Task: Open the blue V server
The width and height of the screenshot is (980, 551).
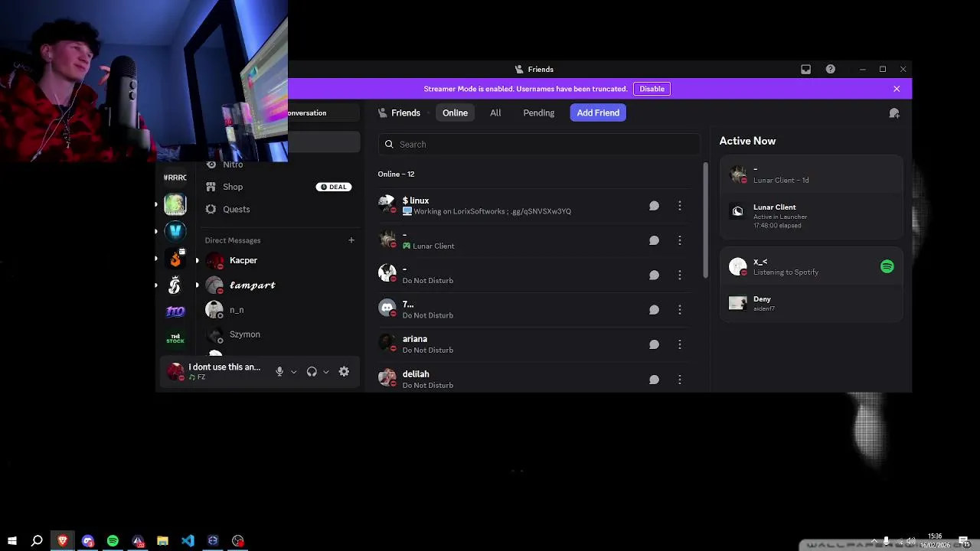Action: click(175, 231)
